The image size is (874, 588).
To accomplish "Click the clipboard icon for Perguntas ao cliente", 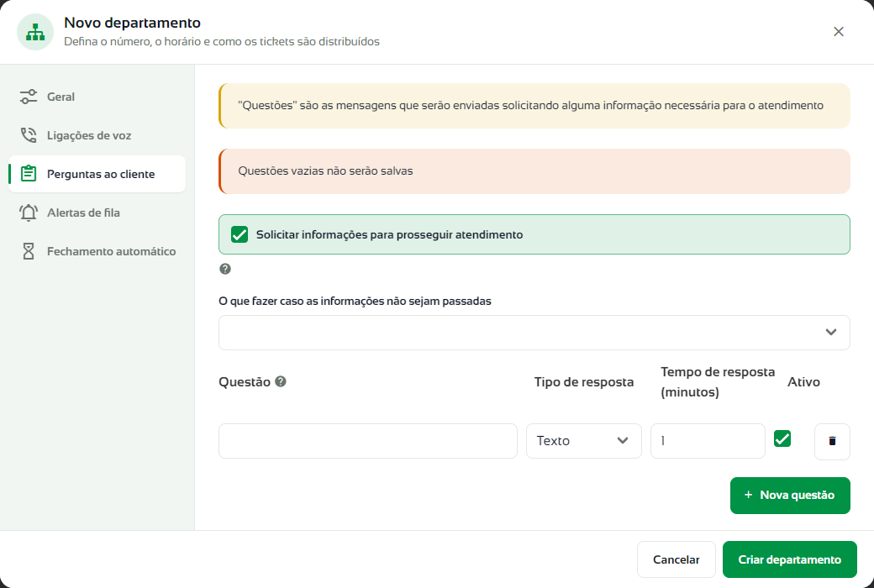I will click(29, 174).
